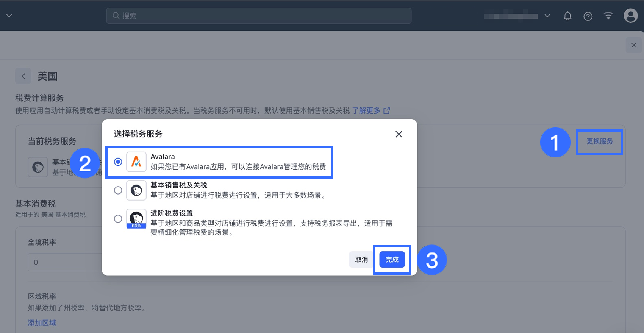Click the 进阶税费设置 title text
644x333 pixels.
click(172, 213)
